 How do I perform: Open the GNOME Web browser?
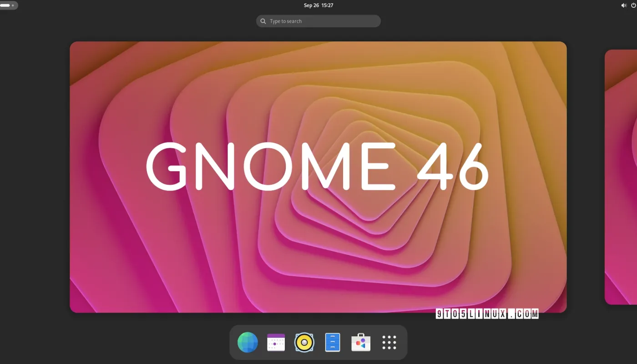coord(248,342)
